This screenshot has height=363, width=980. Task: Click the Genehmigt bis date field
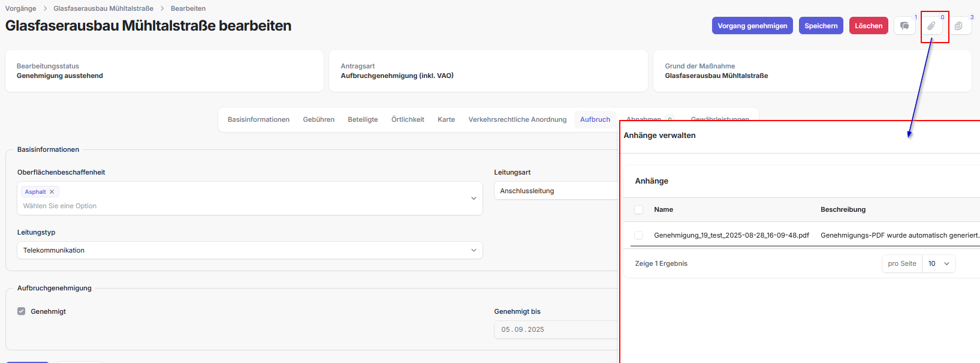(x=554, y=329)
